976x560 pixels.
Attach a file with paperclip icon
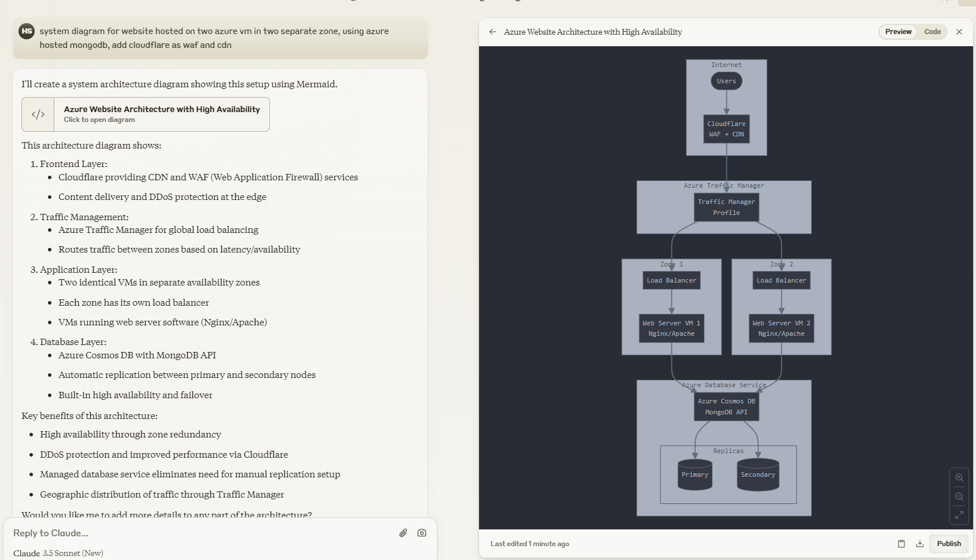pos(403,533)
